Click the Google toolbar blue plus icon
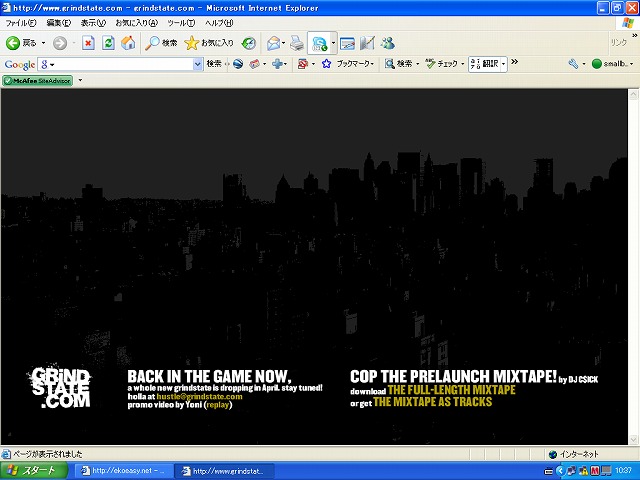This screenshot has width=640, height=480. point(277,64)
